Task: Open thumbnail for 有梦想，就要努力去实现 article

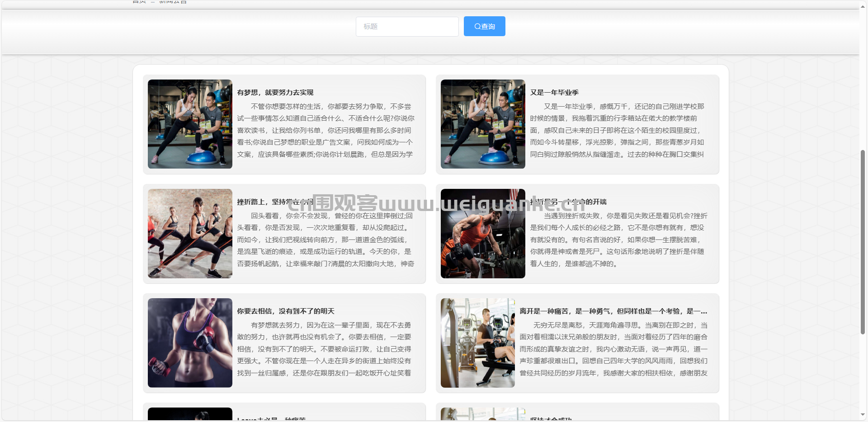Action: (190, 124)
